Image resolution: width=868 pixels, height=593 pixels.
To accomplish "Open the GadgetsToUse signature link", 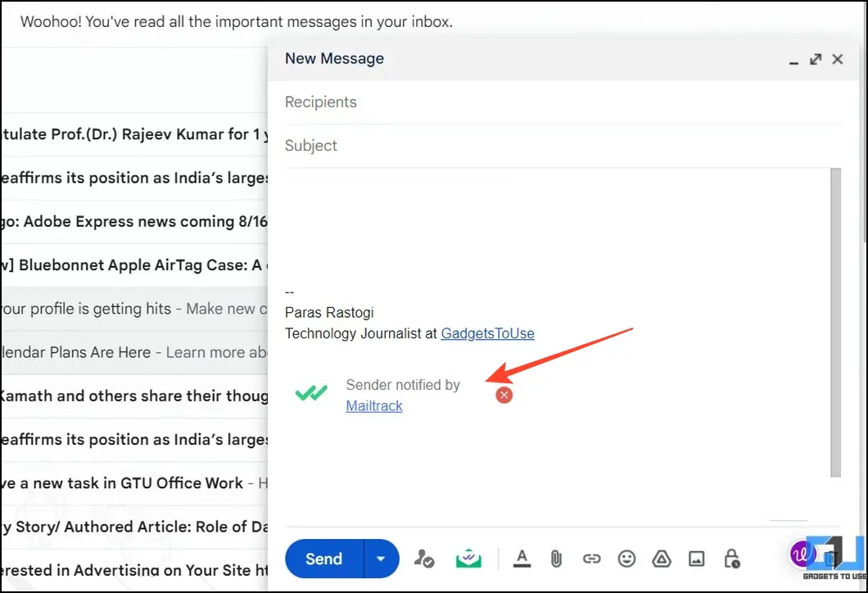I will pos(487,333).
